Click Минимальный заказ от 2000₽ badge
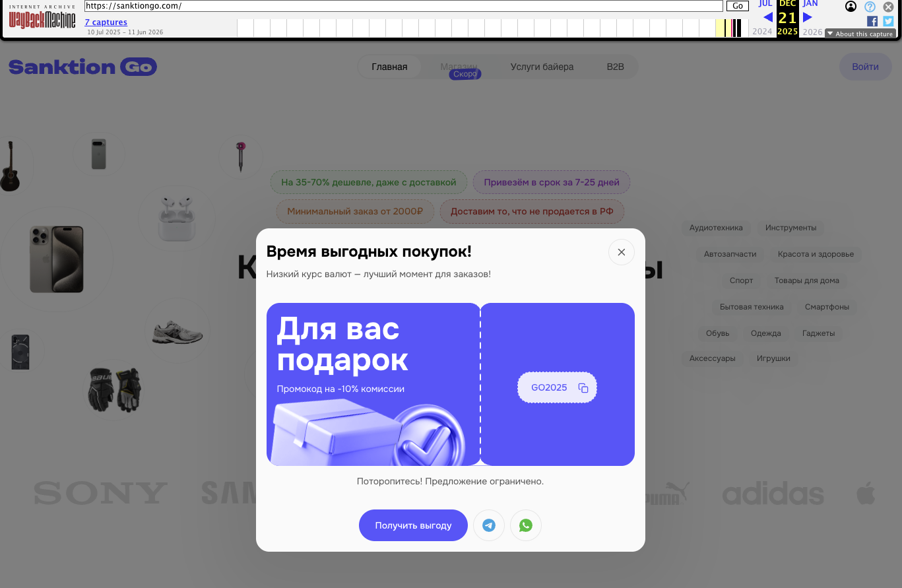This screenshot has height=588, width=902. (355, 211)
